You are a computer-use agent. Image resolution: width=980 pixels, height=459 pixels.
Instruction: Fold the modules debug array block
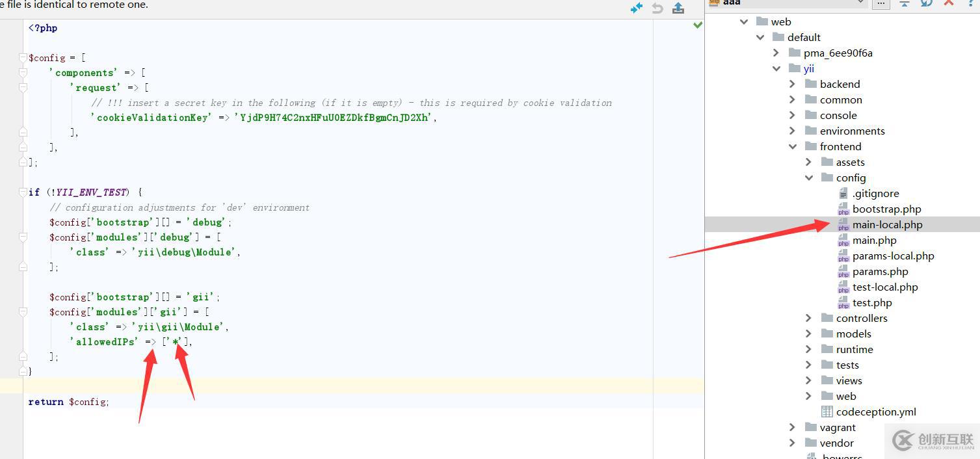[23, 237]
